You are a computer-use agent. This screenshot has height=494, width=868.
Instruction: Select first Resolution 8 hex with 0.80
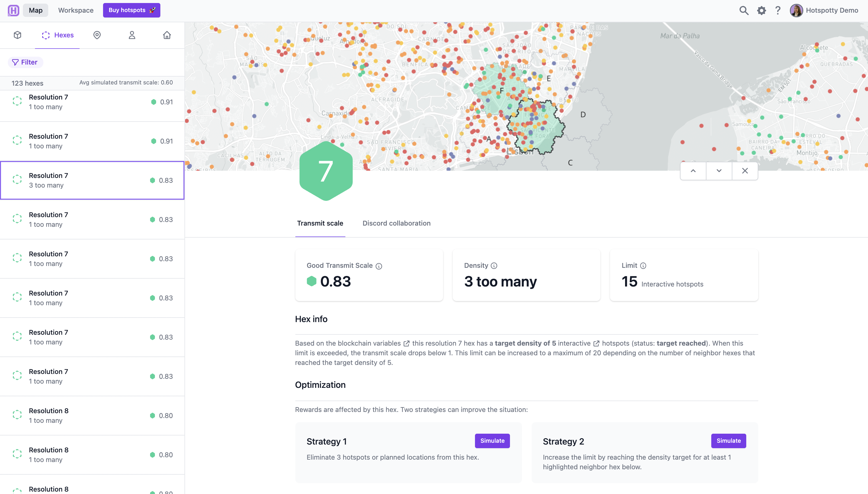[92, 416]
